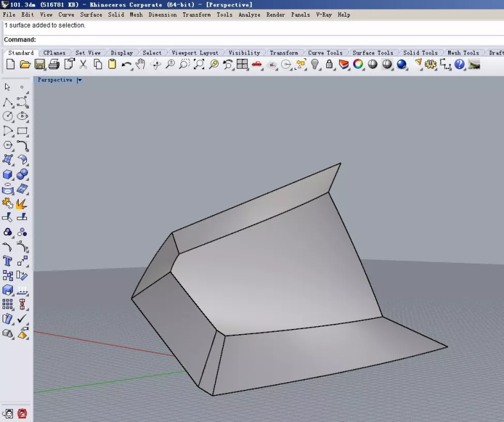Choose the Polyline drawing tool

pos(8,103)
